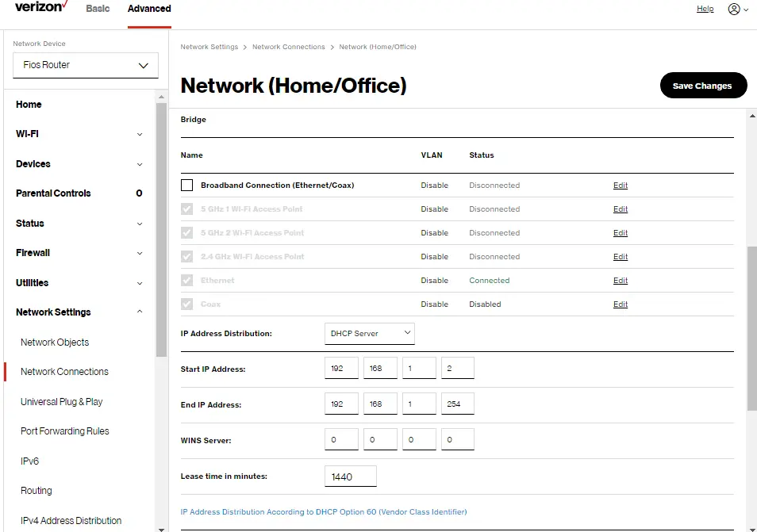The image size is (757, 532).
Task: Select Port Forwarding Rules in sidebar
Action: click(x=64, y=431)
